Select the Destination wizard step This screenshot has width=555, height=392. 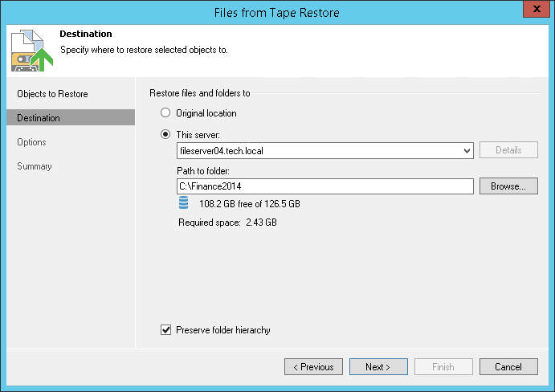39,118
